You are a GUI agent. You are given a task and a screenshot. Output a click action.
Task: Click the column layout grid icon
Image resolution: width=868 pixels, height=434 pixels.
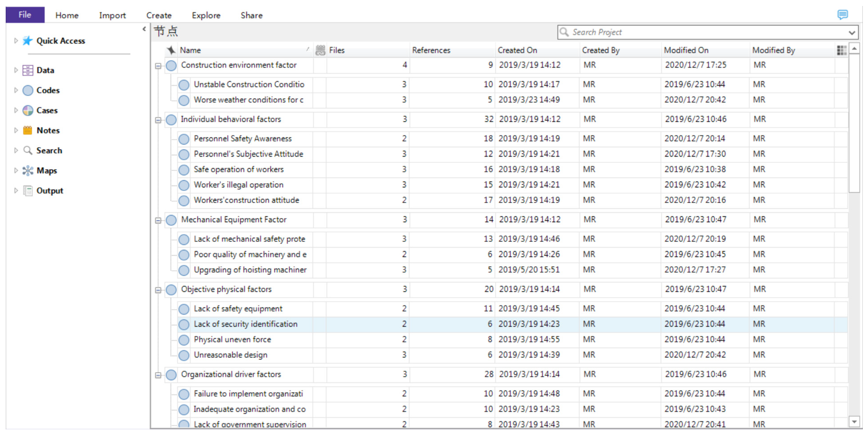(841, 50)
